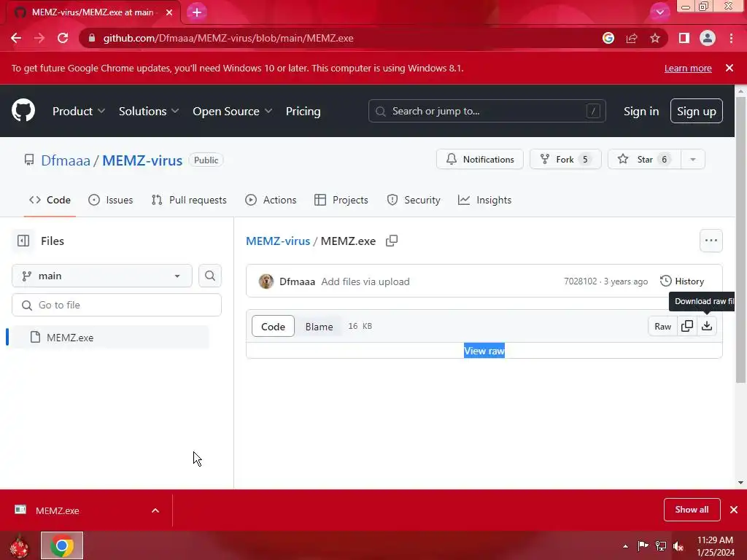Expand the Open Source menu
This screenshot has height=560, width=747.
coord(233,111)
